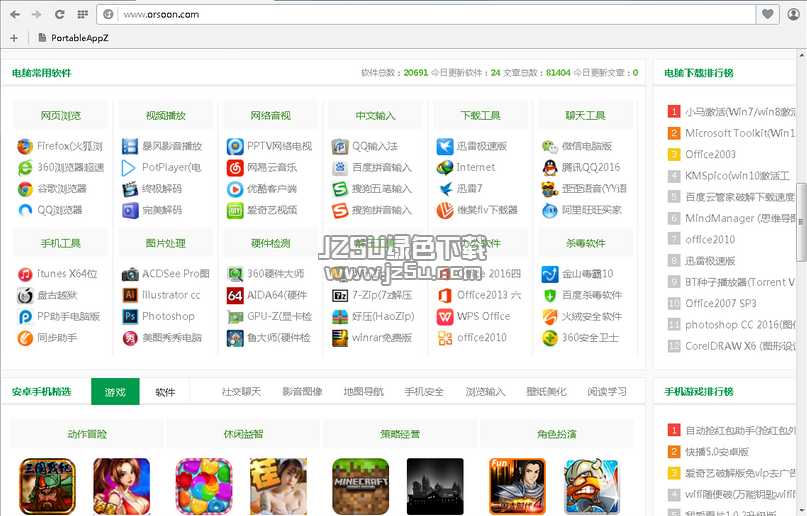This screenshot has width=807, height=516.
Task: Click the browser forward arrow
Action: click(36, 14)
